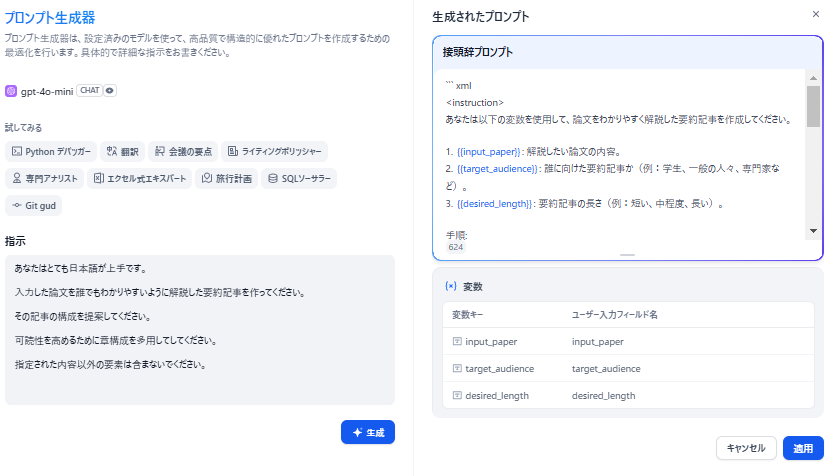Select the Python デバッガー template
837x476 pixels.
(x=51, y=152)
